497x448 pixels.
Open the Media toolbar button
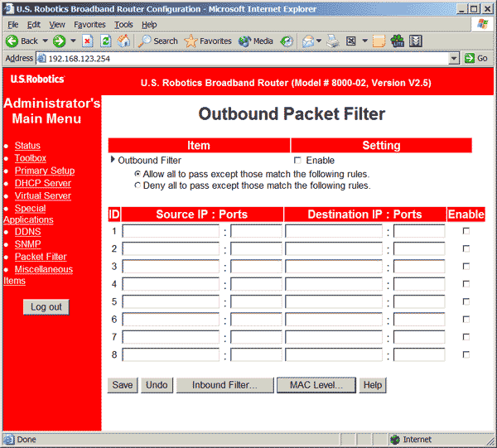pos(256,41)
